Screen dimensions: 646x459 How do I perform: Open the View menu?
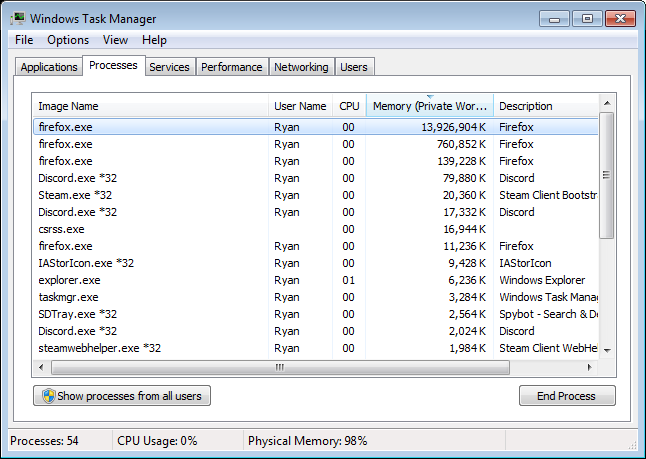[x=115, y=40]
